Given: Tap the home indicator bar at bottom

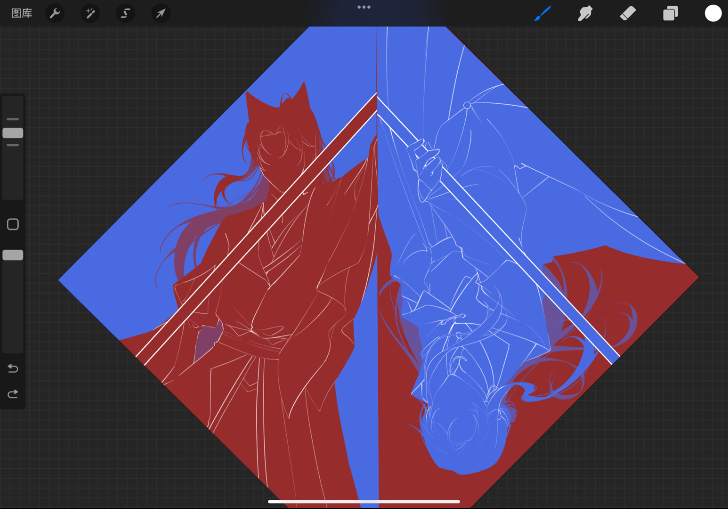Looking at the screenshot, I should click(x=364, y=502).
